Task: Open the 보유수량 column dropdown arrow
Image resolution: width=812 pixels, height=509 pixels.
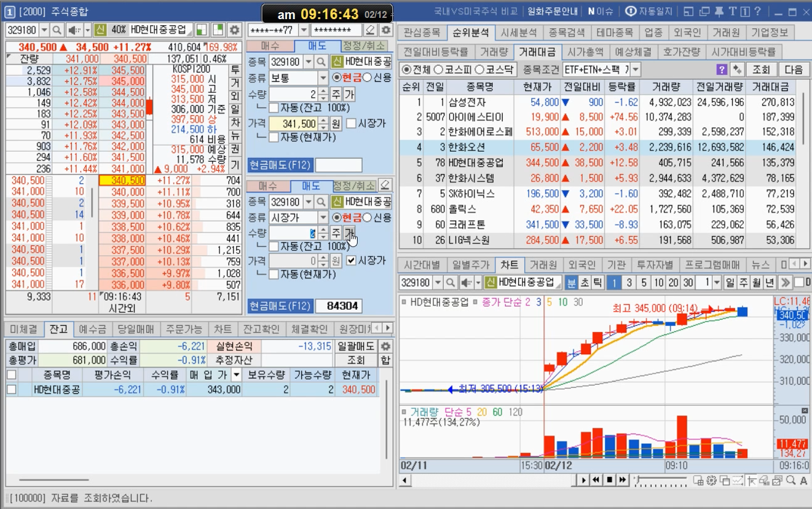Action: point(236,374)
